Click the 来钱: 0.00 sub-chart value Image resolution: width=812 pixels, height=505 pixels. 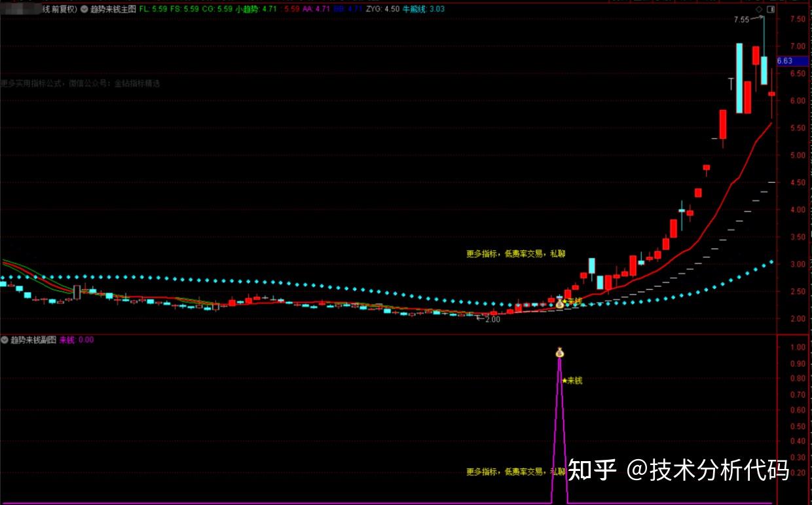coord(77,340)
